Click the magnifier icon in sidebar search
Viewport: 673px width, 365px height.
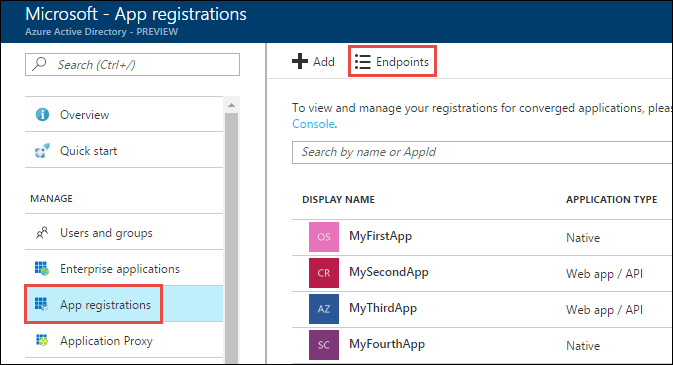39,64
